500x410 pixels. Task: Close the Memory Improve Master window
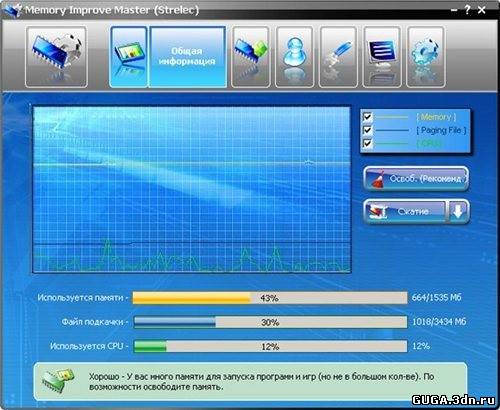(x=482, y=10)
